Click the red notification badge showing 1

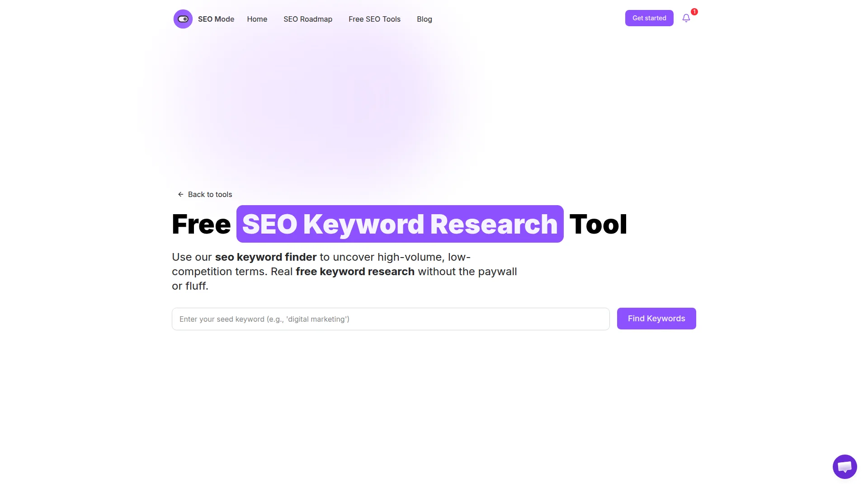(694, 12)
